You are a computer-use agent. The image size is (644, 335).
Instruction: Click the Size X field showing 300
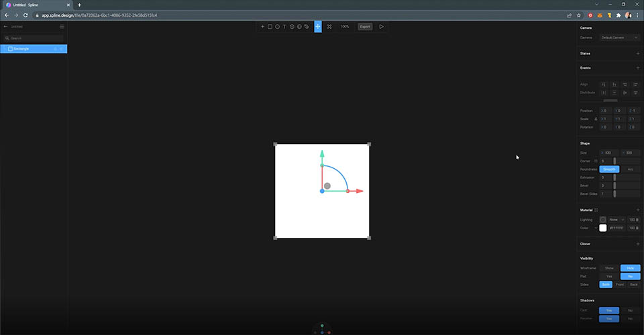[609, 153]
